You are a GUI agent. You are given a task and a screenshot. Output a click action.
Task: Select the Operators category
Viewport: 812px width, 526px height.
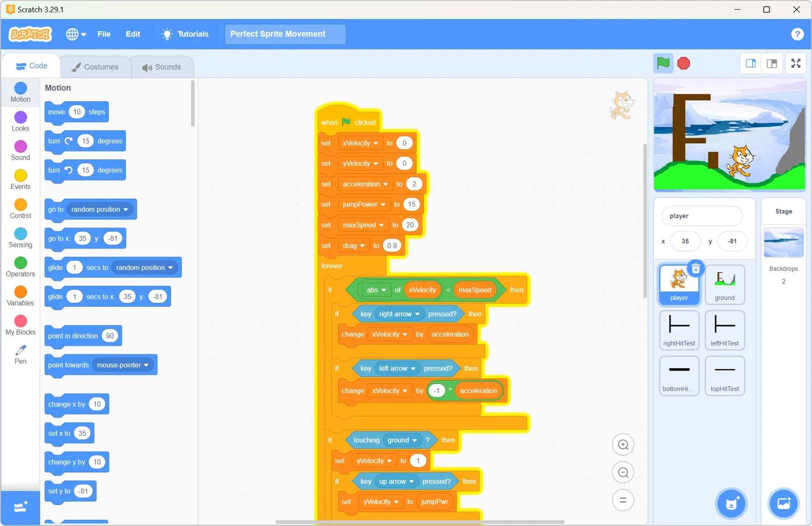pyautogui.click(x=20, y=267)
